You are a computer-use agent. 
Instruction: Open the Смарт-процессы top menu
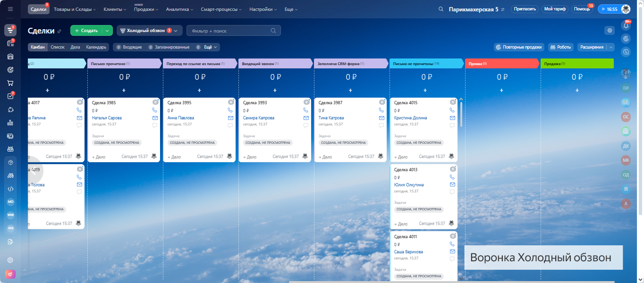[221, 9]
